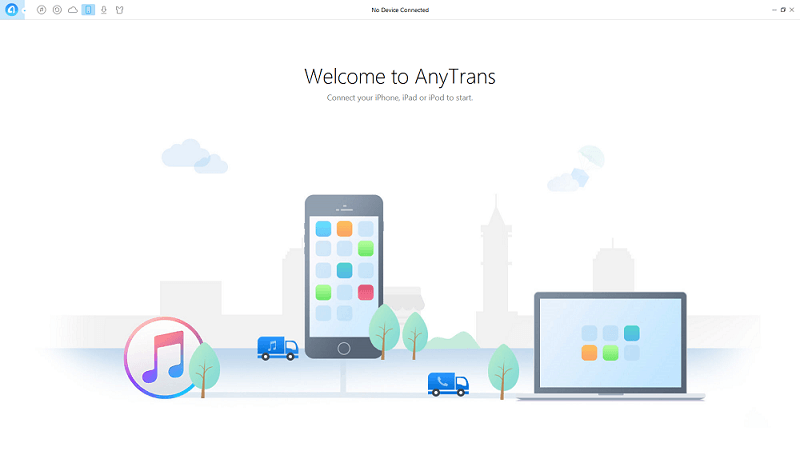Close the AnyTrans window
Screen dimensions: 800x467
[x=792, y=10]
